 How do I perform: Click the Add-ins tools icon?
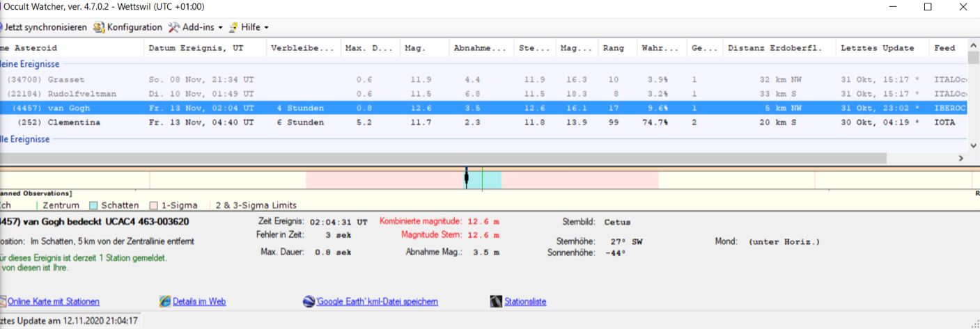tap(174, 27)
